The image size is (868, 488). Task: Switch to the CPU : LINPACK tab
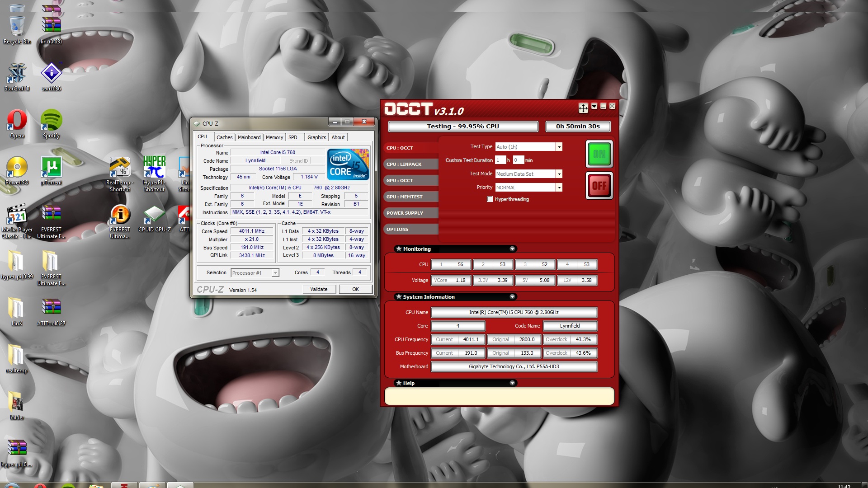coord(411,164)
